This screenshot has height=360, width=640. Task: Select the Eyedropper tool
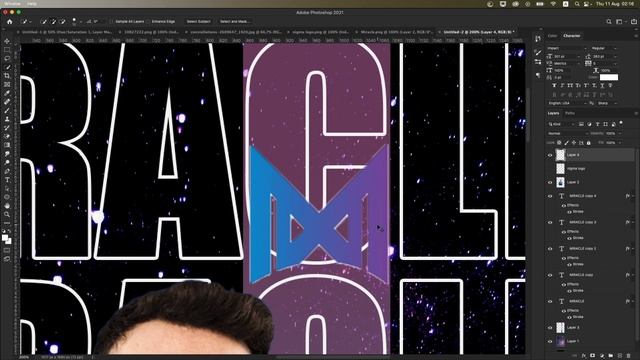click(x=7, y=93)
